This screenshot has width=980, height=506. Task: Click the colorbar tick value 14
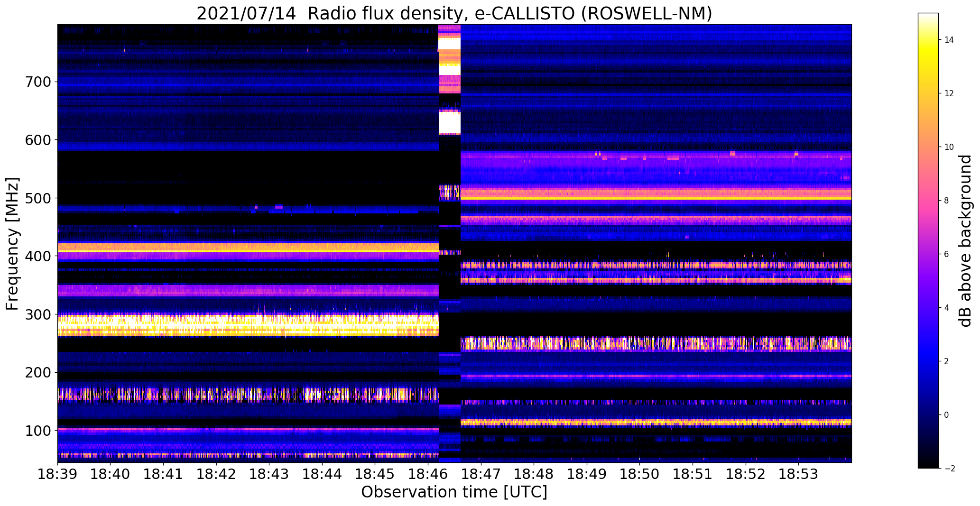949,40
